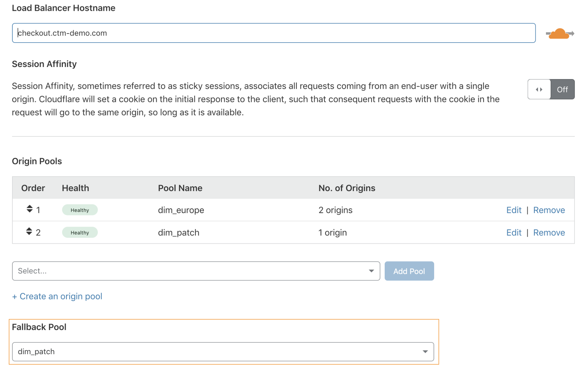This screenshot has height=373, width=588.
Task: Click the Pool Name column header
Action: point(180,188)
